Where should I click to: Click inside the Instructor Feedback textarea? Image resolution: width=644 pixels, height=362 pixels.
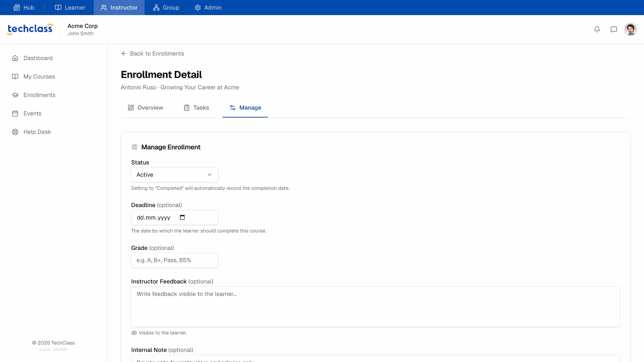[375, 306]
